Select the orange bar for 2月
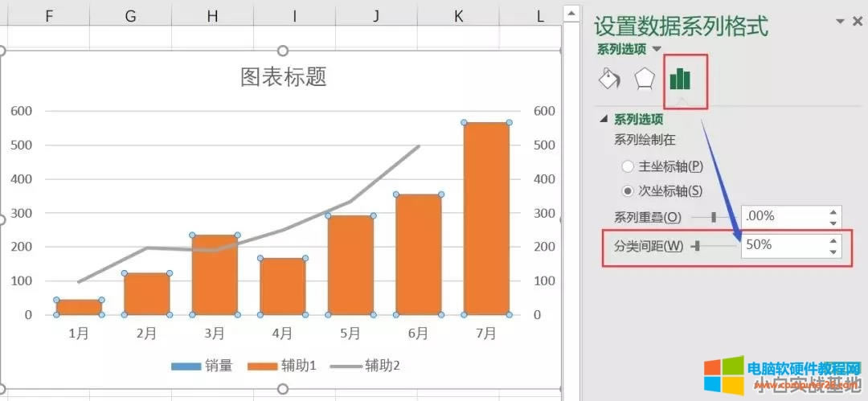Screen dimensions: 868x401 pos(147,294)
